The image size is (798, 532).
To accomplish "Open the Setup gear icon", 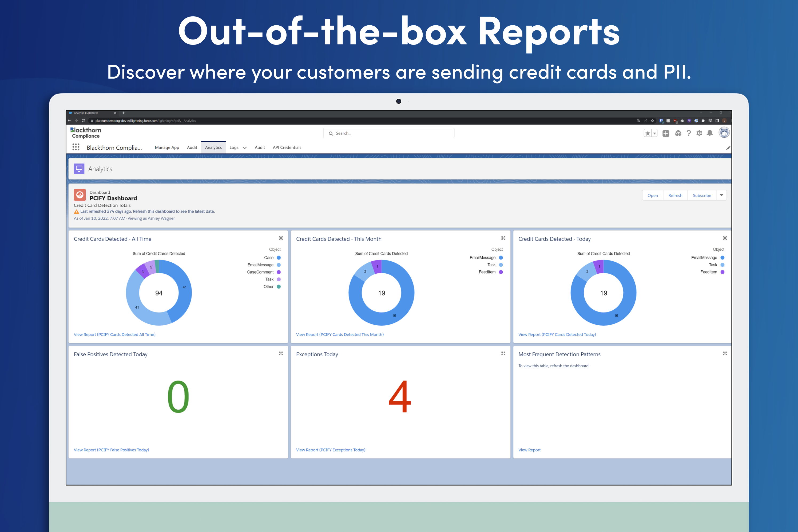I will [699, 133].
